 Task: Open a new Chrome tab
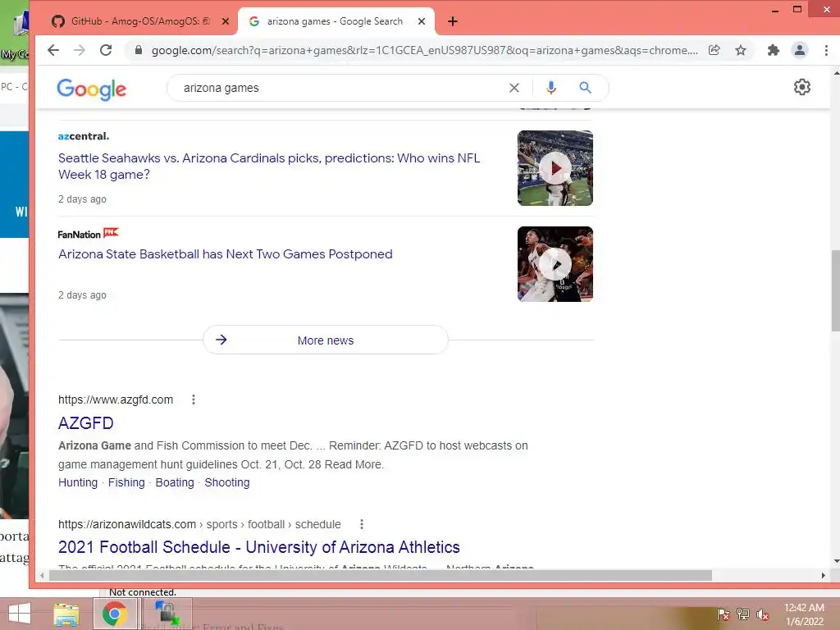click(x=453, y=21)
